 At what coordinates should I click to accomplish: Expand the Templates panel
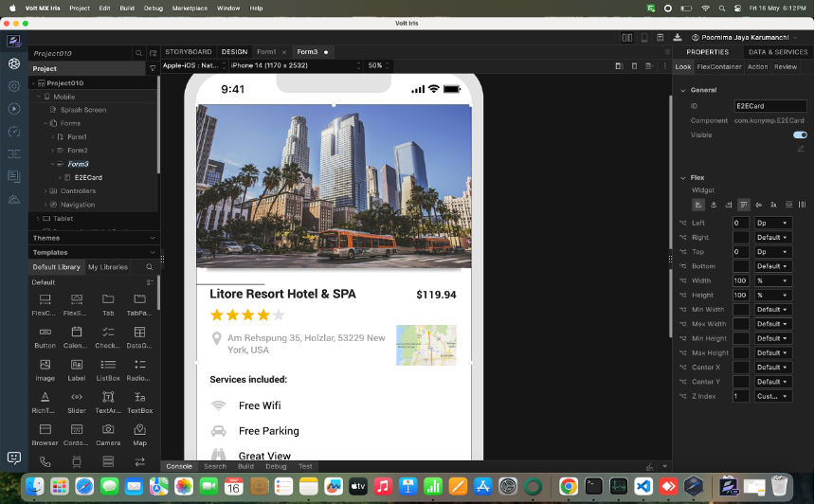click(94, 253)
